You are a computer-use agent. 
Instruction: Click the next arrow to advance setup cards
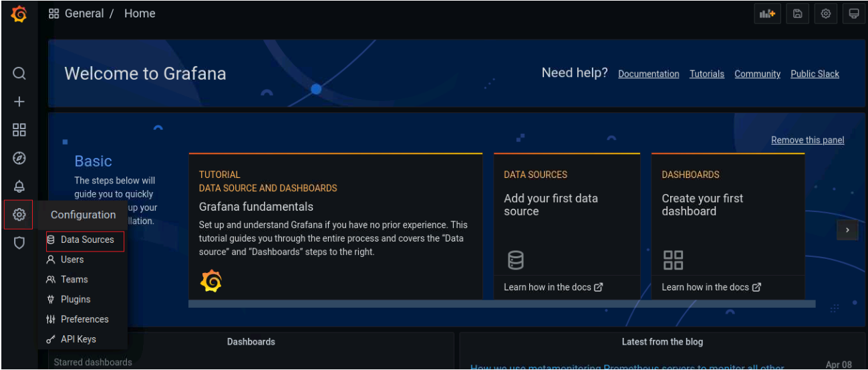(x=847, y=229)
